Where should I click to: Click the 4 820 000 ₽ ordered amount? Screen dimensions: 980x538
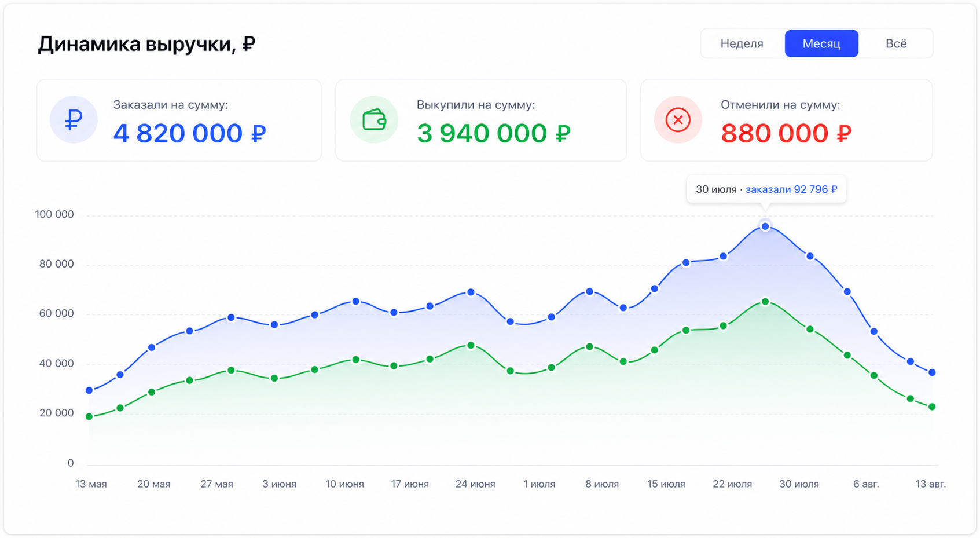[189, 133]
